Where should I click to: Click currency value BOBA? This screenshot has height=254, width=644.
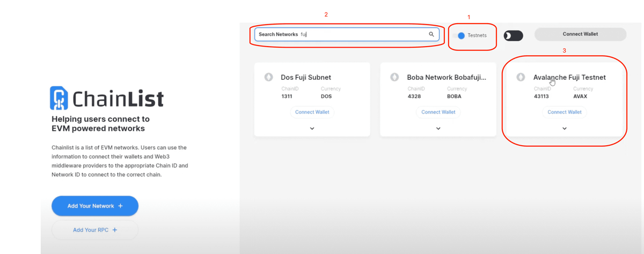click(454, 96)
